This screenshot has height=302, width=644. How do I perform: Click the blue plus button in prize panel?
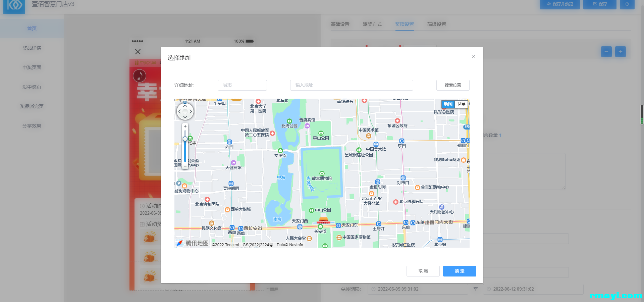(621, 52)
